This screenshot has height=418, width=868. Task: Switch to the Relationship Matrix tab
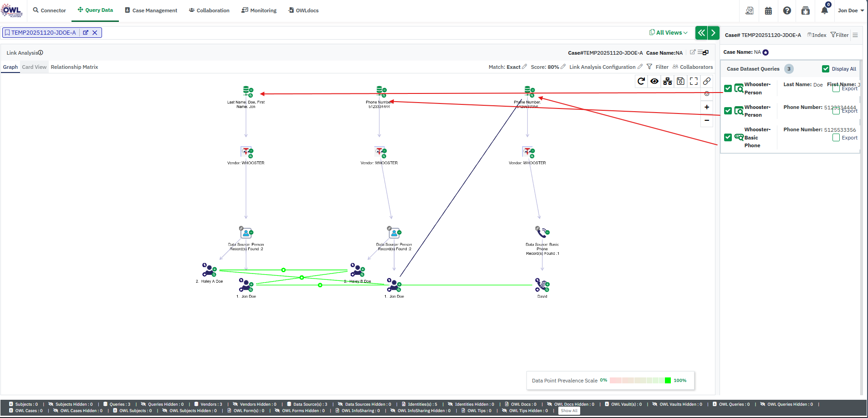pyautogui.click(x=74, y=67)
